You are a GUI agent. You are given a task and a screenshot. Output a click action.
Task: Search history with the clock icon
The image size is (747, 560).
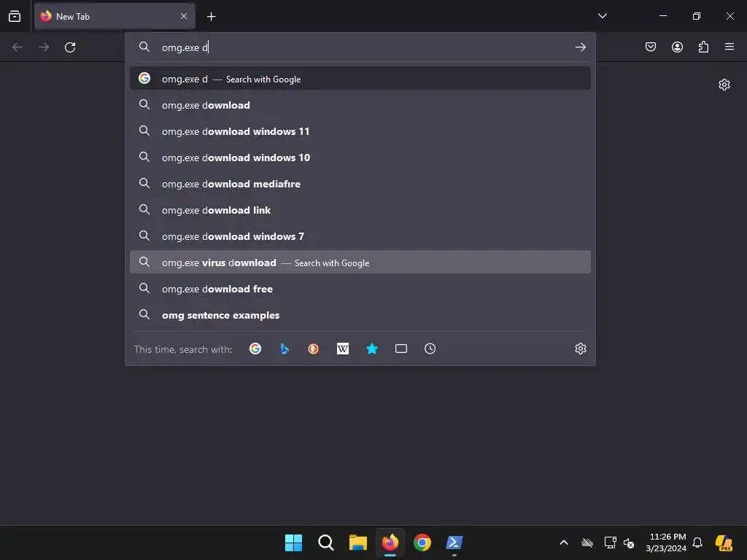(x=430, y=349)
